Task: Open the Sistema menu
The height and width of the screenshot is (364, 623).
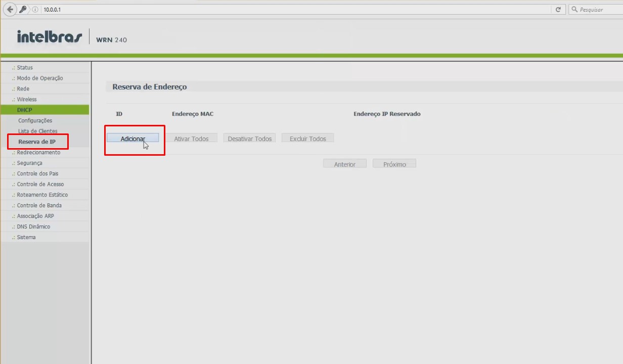Action: 26,237
